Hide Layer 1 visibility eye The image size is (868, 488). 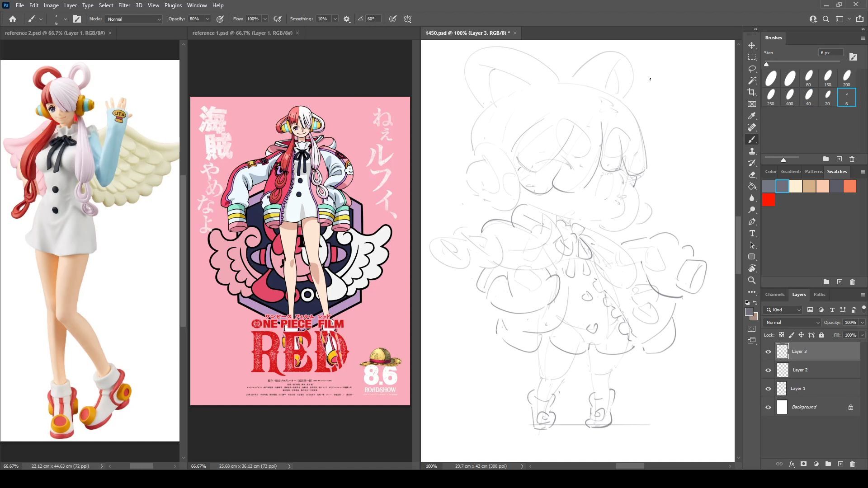[x=768, y=389]
